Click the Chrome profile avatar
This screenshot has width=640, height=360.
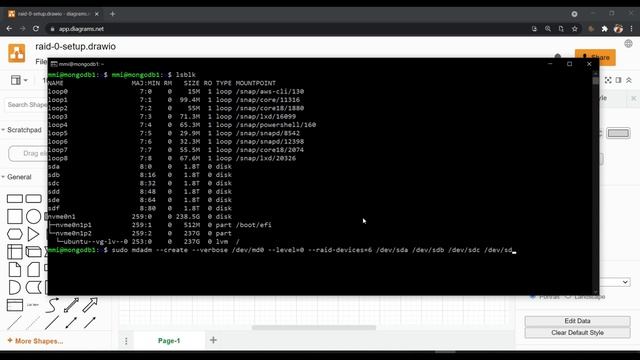(618, 29)
